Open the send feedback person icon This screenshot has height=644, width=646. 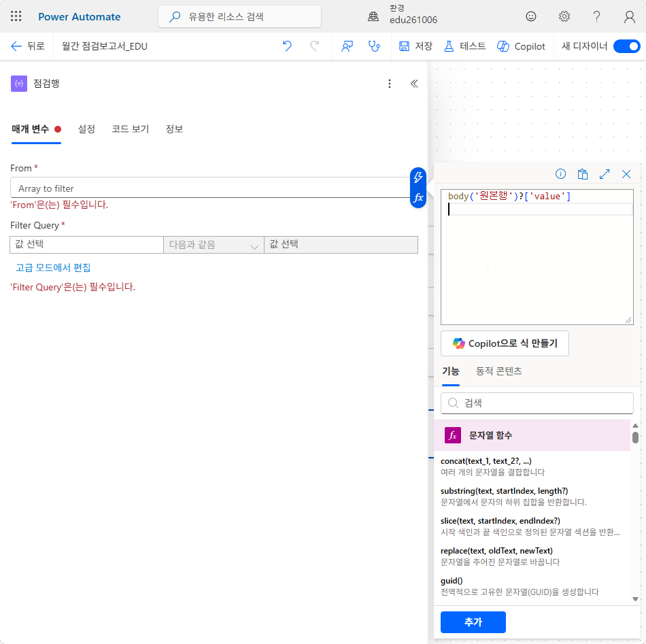pos(347,46)
